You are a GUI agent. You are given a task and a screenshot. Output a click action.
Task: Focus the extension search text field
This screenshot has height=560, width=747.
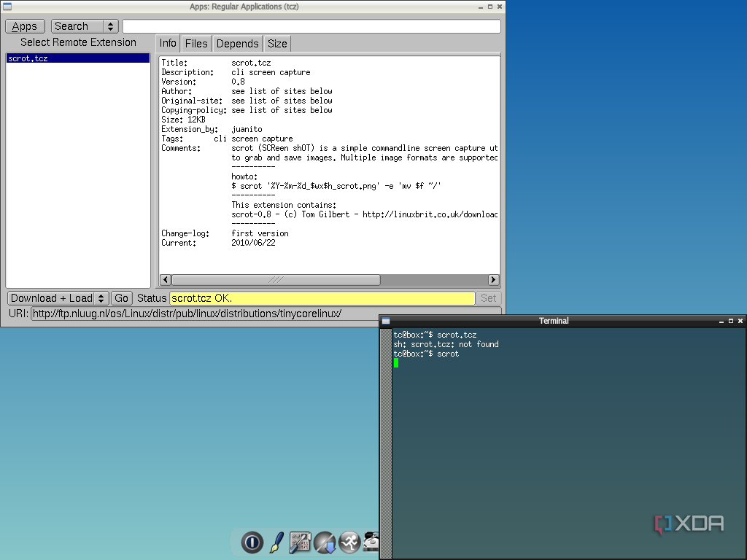pos(311,26)
